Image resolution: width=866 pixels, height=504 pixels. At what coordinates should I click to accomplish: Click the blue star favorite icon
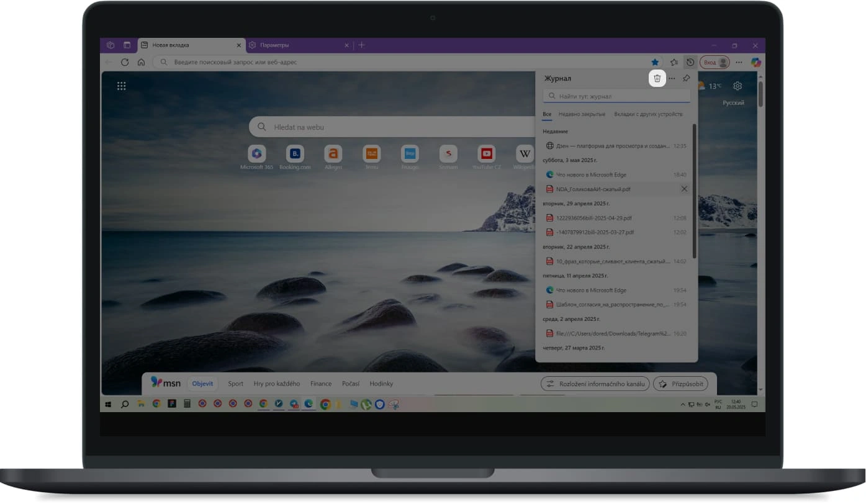coord(655,62)
